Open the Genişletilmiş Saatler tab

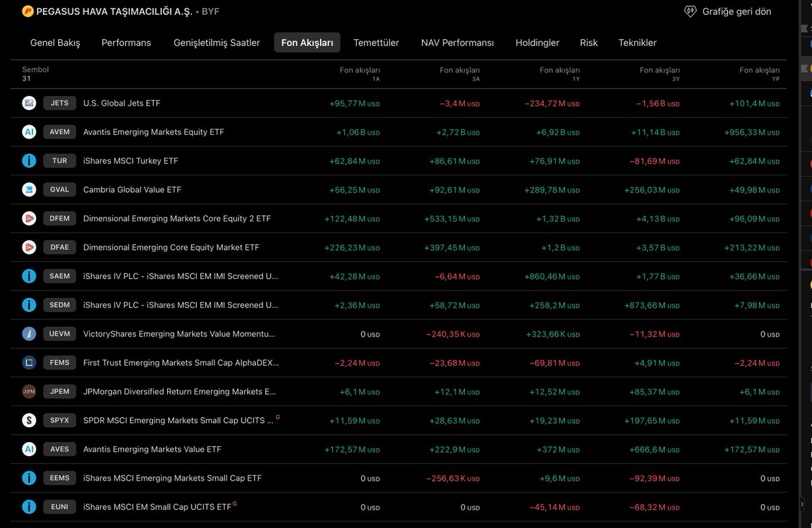point(217,43)
